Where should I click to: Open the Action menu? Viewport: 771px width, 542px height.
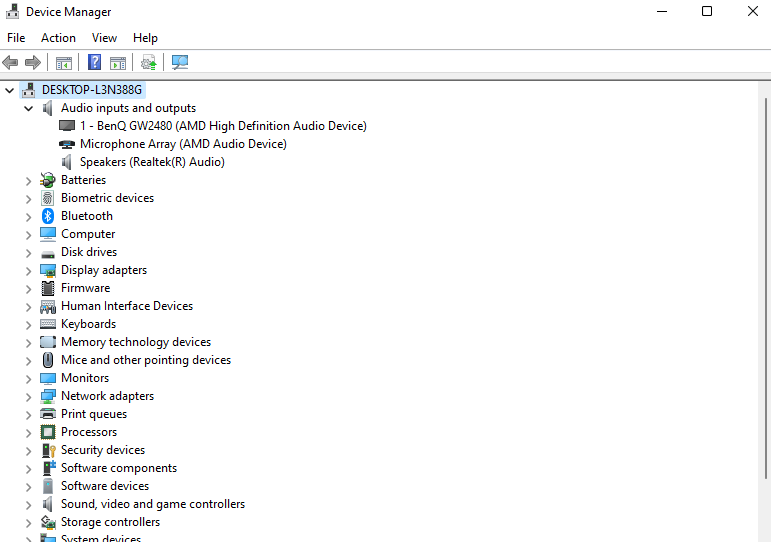click(59, 38)
